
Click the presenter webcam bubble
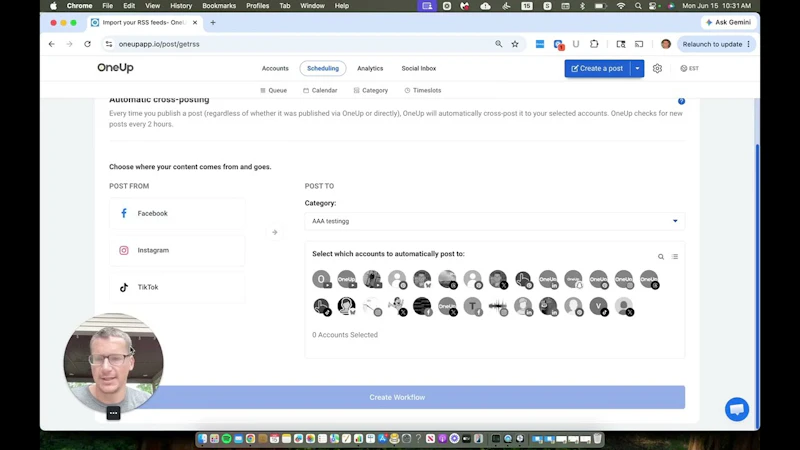113,363
